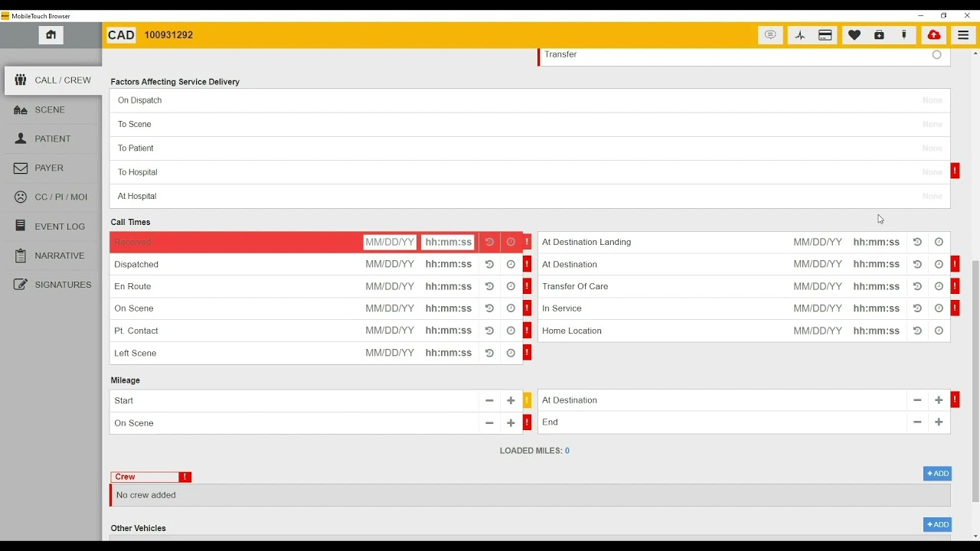Click the Dispatched date MM/DD/YY field

click(x=390, y=264)
